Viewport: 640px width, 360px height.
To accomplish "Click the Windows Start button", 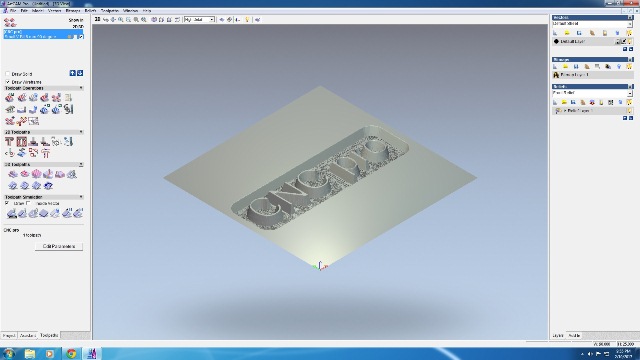I will click(x=9, y=353).
